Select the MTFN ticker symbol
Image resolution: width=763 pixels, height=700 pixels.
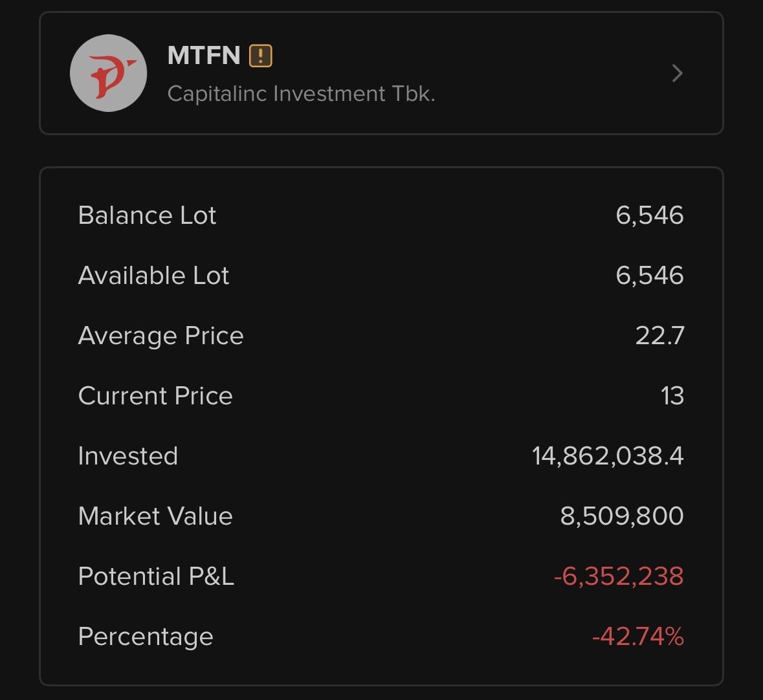pyautogui.click(x=204, y=56)
